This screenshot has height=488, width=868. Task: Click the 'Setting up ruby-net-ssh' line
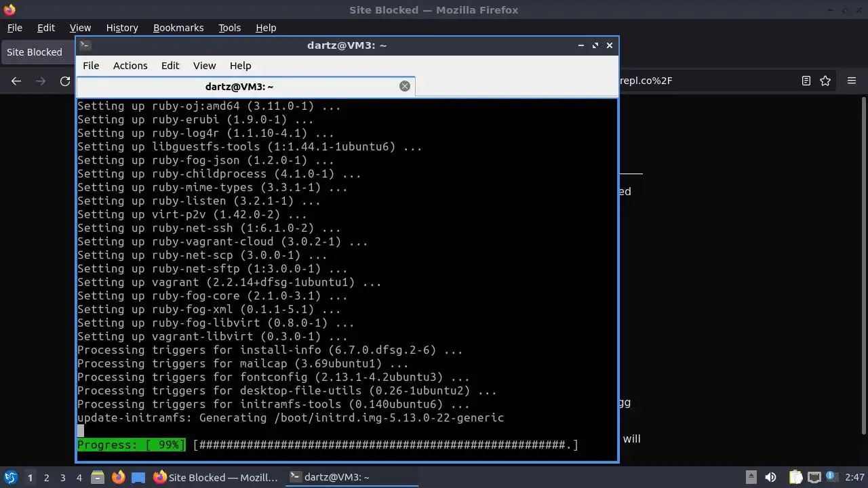209,228
